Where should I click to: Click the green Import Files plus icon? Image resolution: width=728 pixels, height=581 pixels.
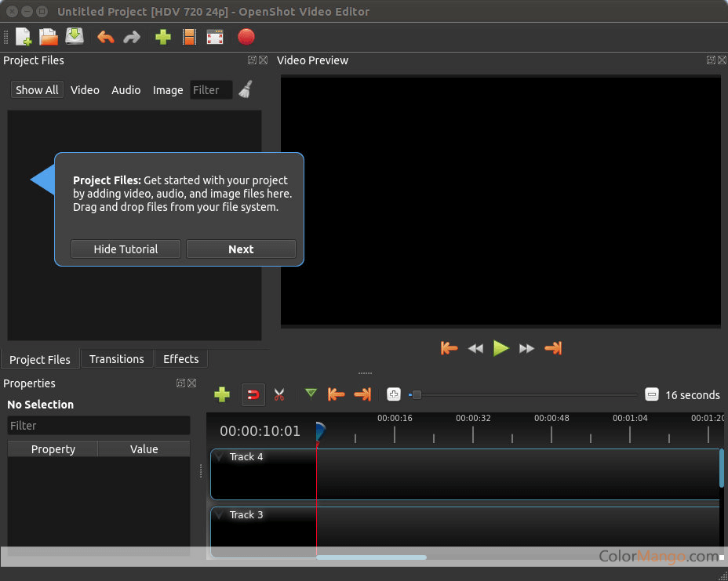[x=163, y=37]
